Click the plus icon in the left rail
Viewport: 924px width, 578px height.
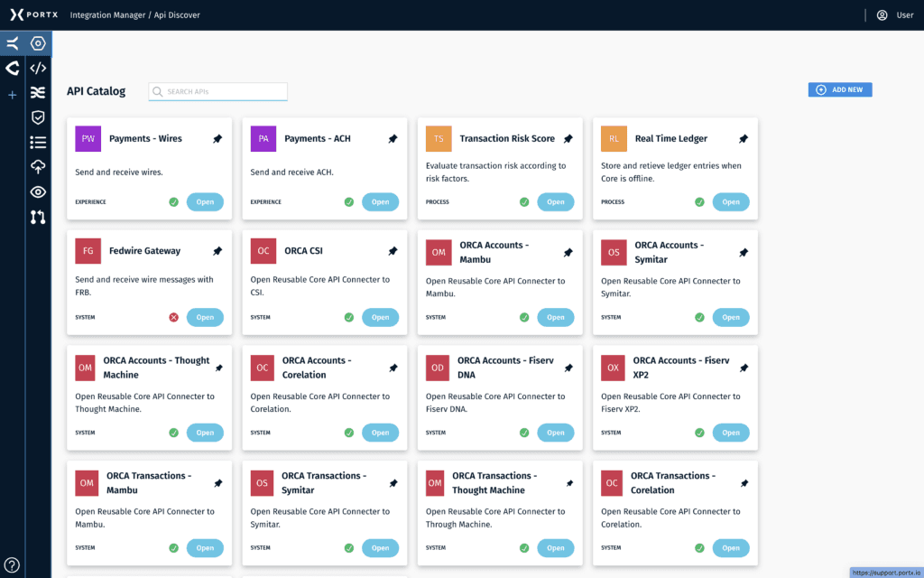click(13, 95)
